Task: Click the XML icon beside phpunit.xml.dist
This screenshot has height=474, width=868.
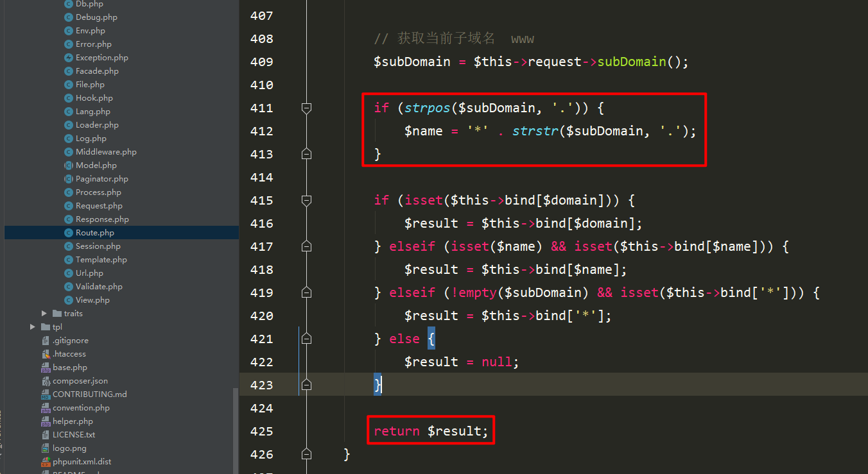Action: [46, 462]
